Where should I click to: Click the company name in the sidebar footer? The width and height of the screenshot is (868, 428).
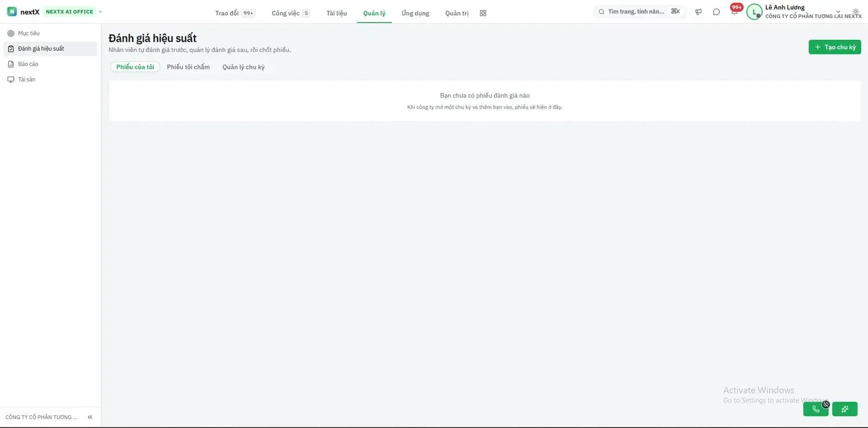(42, 417)
